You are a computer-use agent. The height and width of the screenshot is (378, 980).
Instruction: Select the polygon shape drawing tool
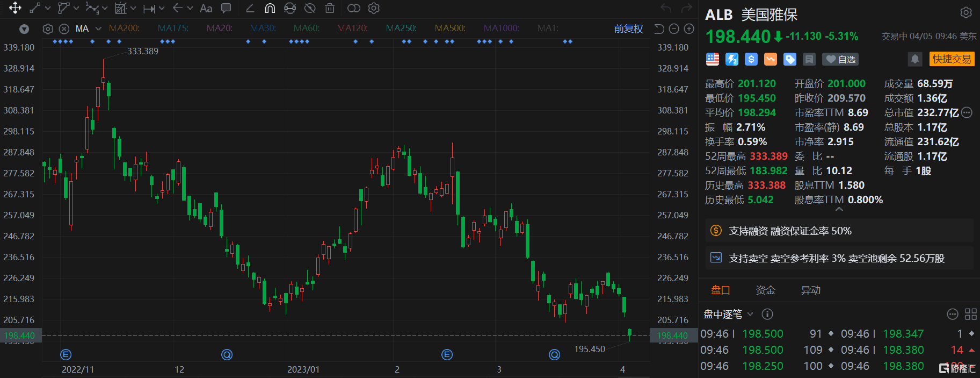pos(63,8)
